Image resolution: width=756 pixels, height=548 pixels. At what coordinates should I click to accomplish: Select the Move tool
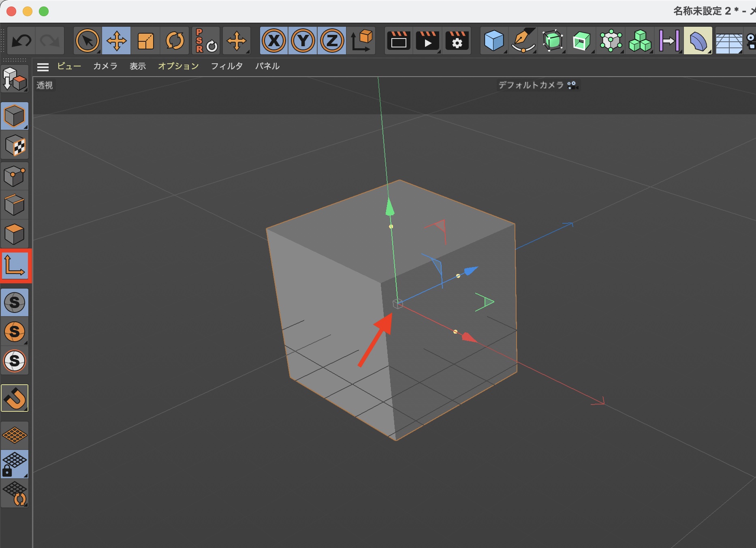pyautogui.click(x=116, y=41)
